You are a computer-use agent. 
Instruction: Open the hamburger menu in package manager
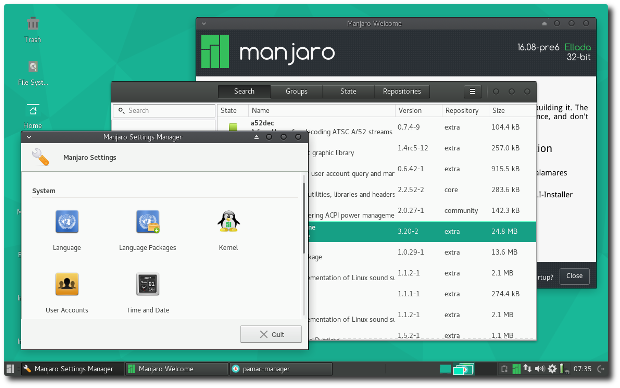472,91
